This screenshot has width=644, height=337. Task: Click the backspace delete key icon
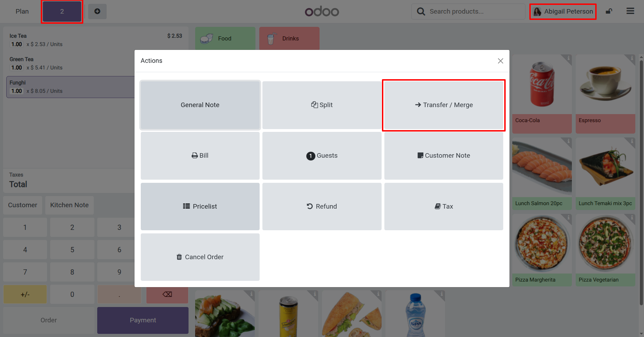[x=167, y=294]
